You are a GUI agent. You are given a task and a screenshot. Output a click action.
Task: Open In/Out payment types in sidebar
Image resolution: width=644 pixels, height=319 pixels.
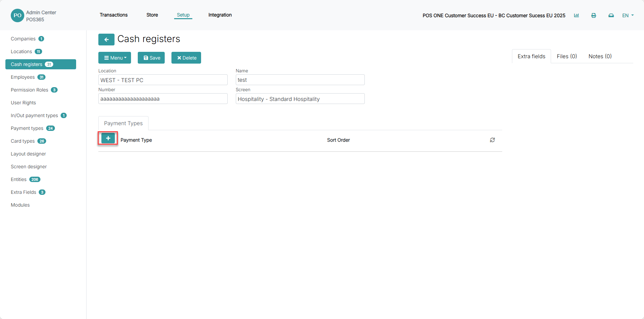point(41,115)
